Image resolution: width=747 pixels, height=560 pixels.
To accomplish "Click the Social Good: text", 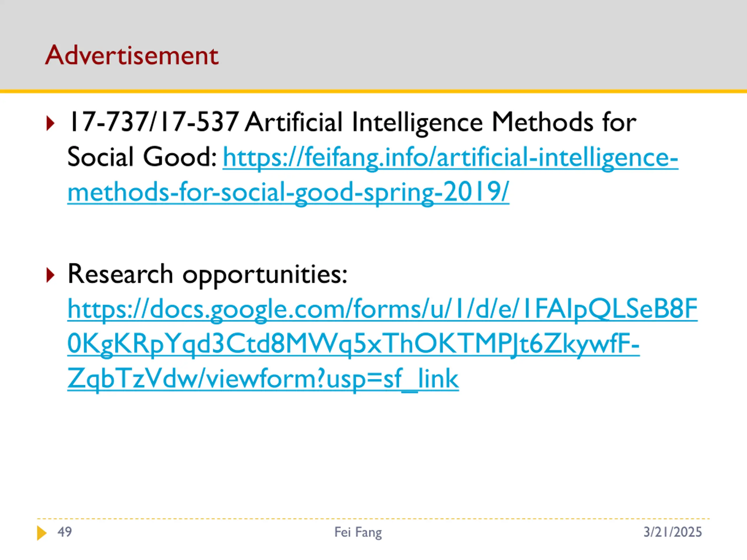I will pyautogui.click(x=142, y=157).
